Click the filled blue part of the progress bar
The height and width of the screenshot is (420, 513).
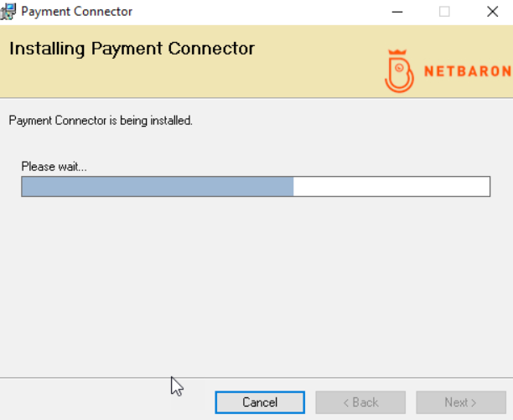157,186
